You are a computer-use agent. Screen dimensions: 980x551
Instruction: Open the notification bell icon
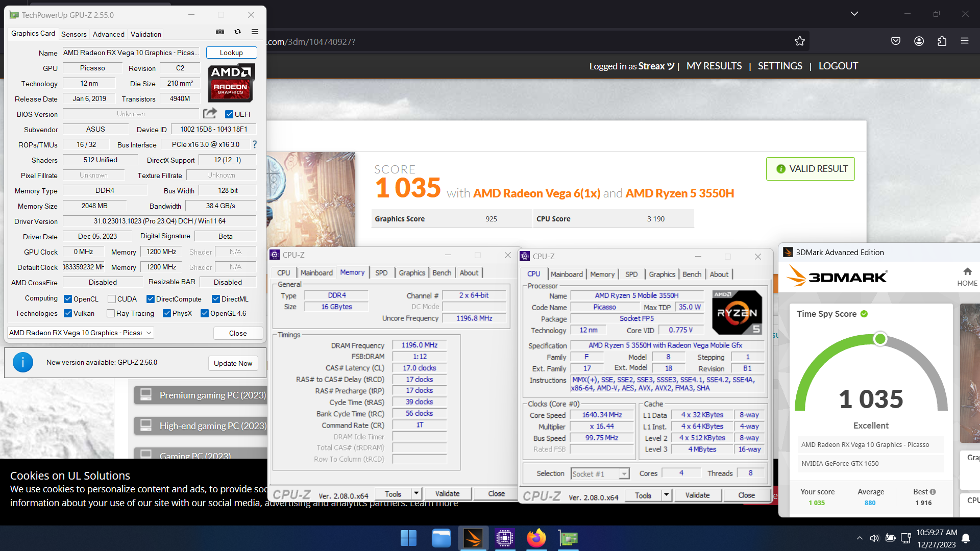(x=966, y=538)
